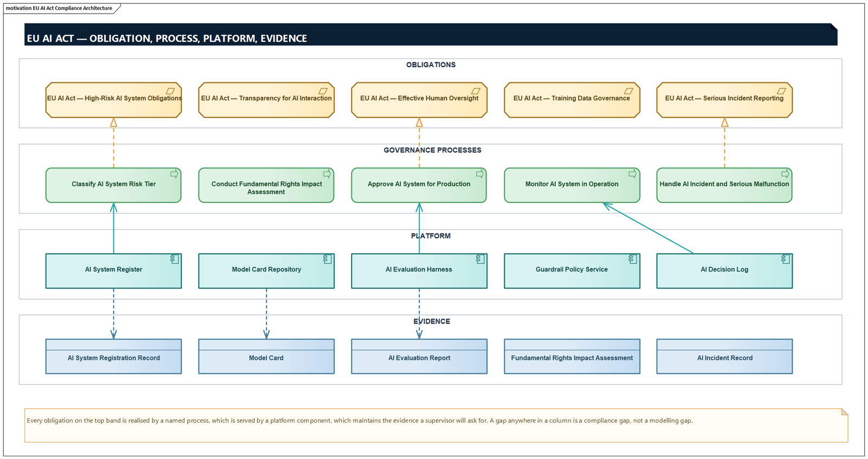Select Conduct Fundamental Rights Impact Assessment process
The height and width of the screenshot is (459, 868).
click(x=266, y=185)
